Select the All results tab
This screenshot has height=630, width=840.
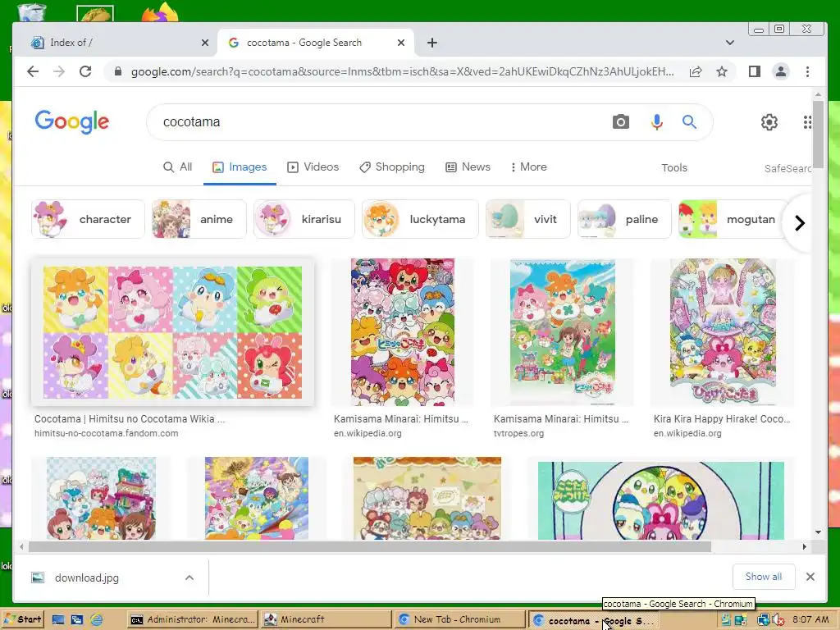(177, 167)
